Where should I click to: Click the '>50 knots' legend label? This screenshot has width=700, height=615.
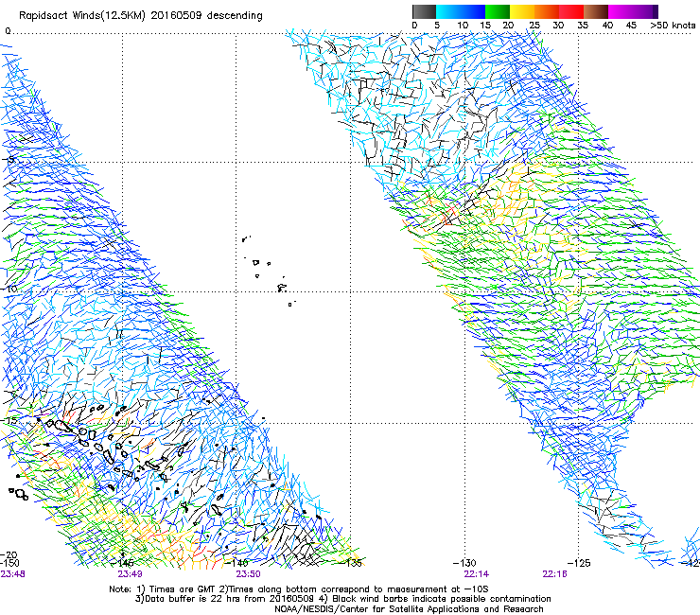click(673, 25)
